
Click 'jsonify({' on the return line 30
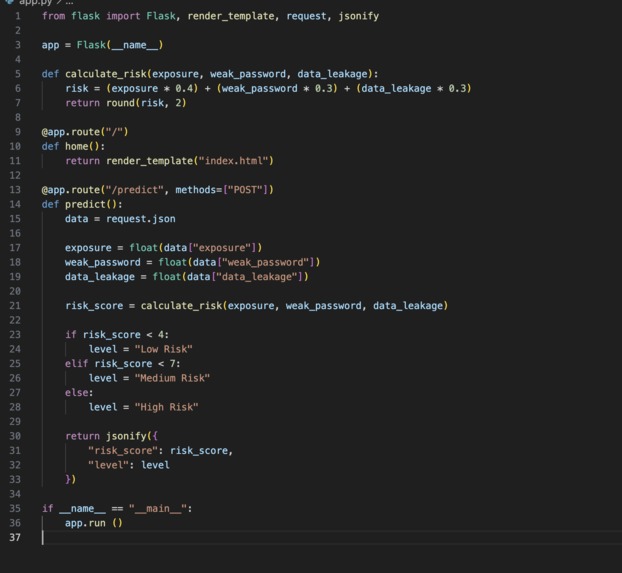132,436
